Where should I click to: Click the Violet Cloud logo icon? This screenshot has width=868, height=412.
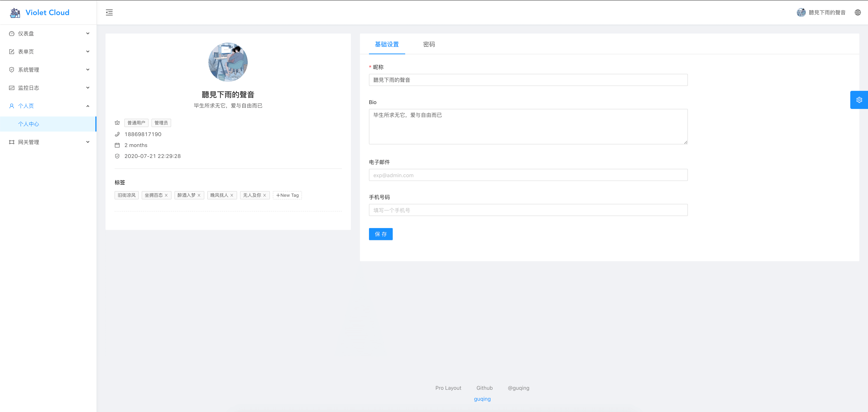click(x=15, y=12)
